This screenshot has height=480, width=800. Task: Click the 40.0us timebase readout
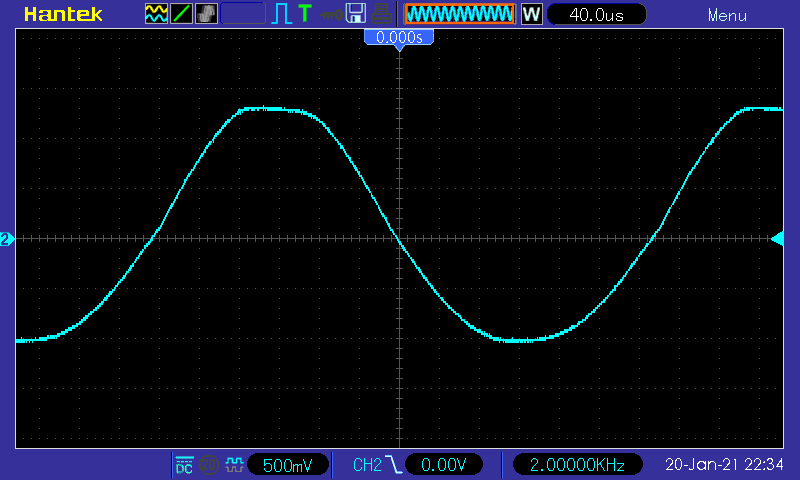[x=596, y=14]
